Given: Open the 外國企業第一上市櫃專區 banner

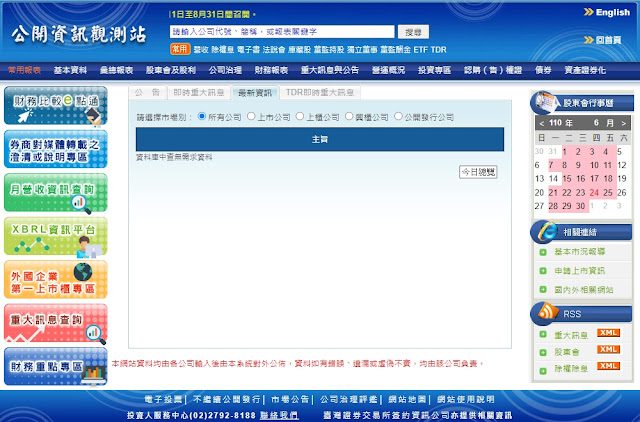Looking at the screenshot, I should (56, 280).
